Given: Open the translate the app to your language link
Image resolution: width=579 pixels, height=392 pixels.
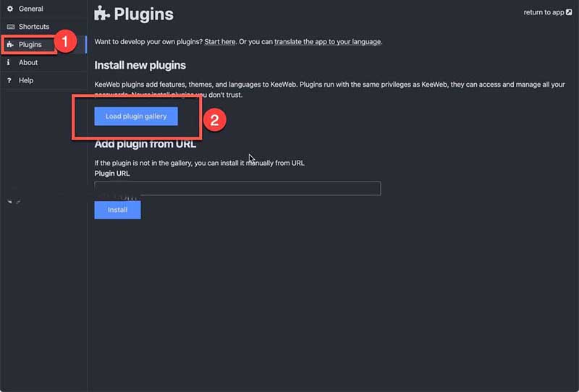Looking at the screenshot, I should pyautogui.click(x=327, y=42).
